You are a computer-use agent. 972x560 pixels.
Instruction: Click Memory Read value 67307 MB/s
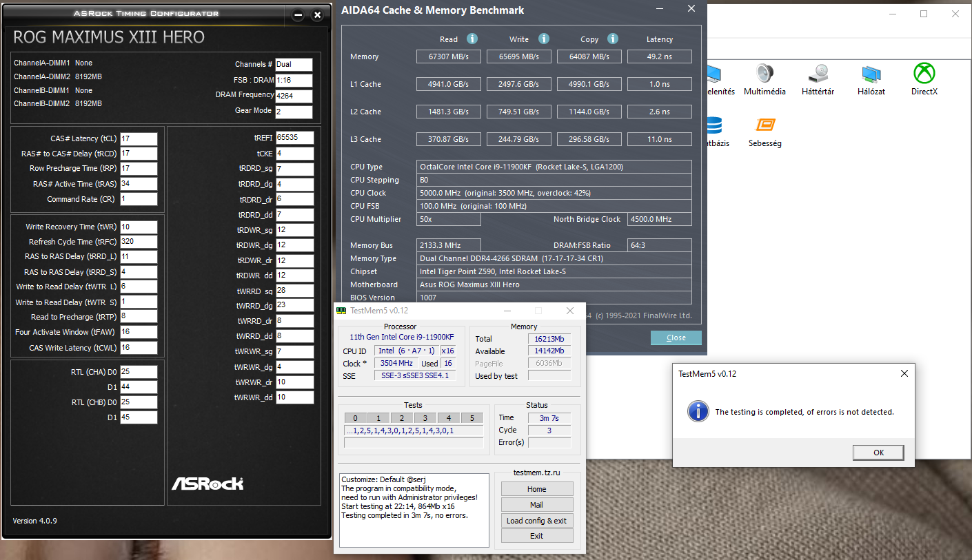coord(449,56)
